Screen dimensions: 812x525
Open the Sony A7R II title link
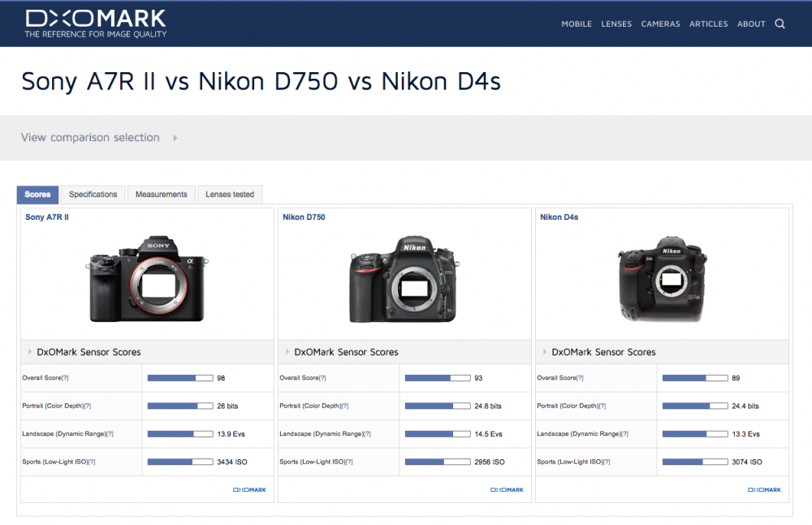click(47, 217)
